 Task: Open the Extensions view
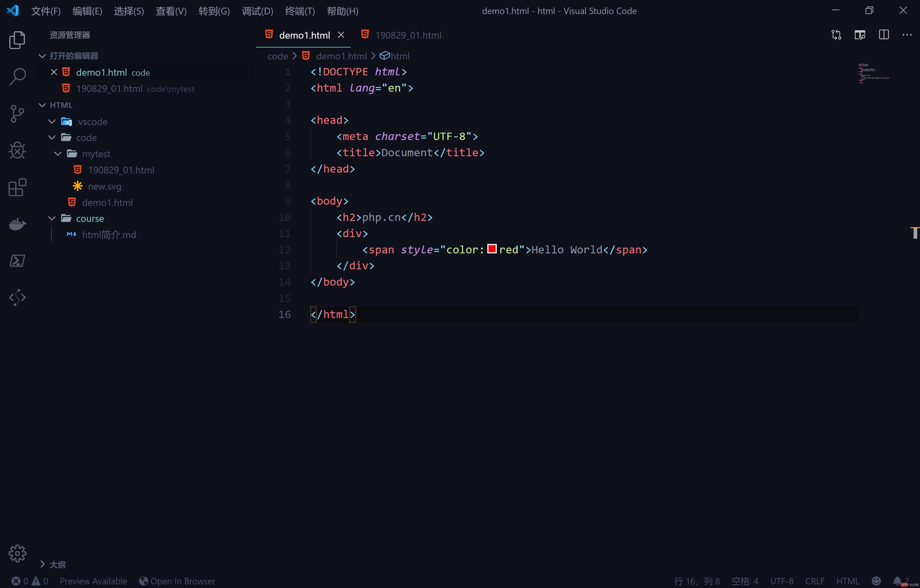coord(17,187)
